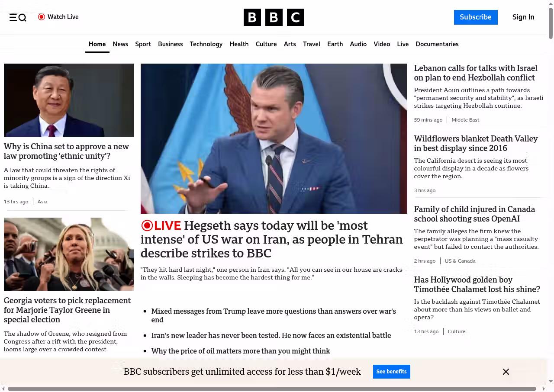Screen dimensions: 554x392
Task: Click the BBC logo
Action: click(274, 17)
